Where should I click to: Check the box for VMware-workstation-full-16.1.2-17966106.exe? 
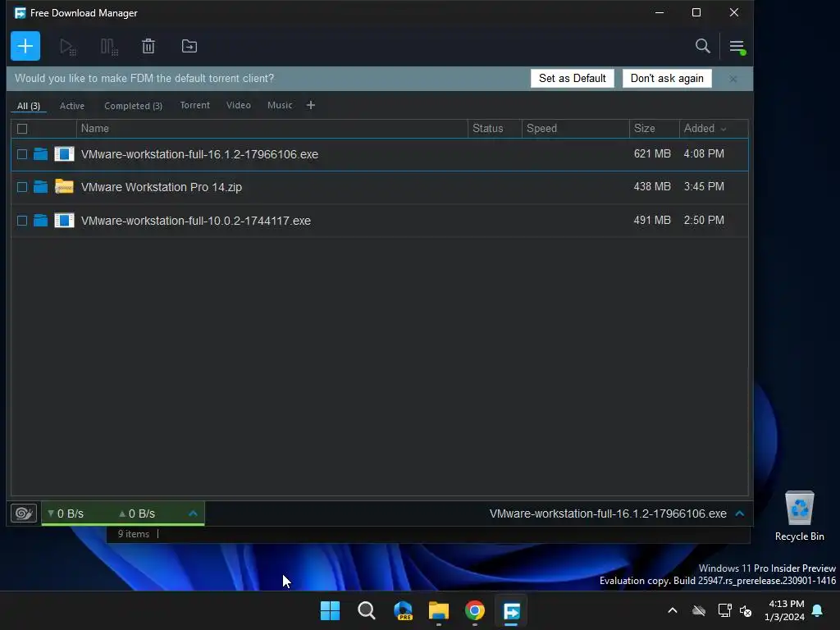(x=22, y=154)
